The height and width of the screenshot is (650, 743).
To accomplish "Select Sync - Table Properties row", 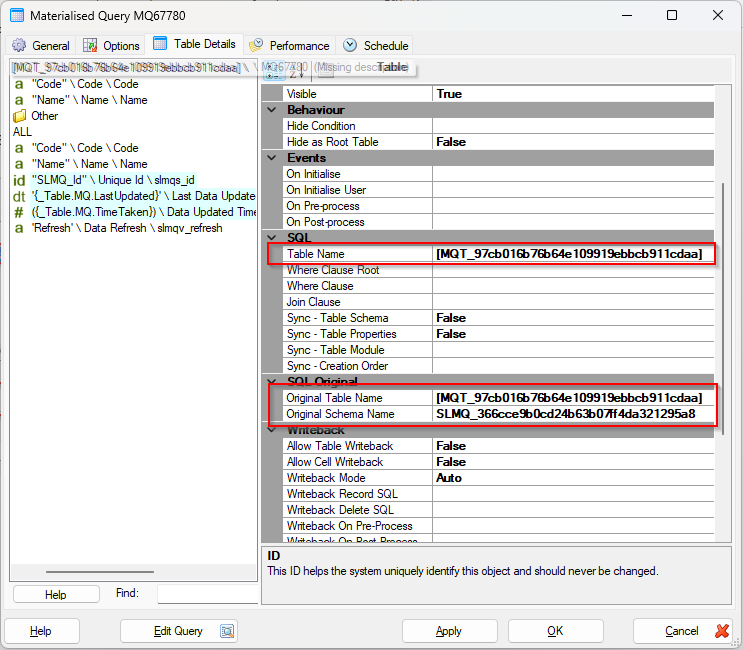I will click(x=499, y=334).
